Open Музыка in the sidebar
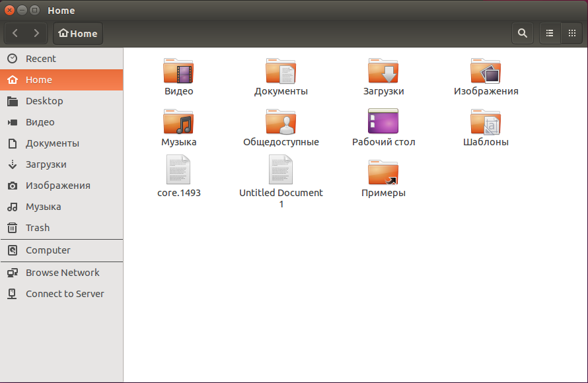The image size is (588, 383). [61, 207]
